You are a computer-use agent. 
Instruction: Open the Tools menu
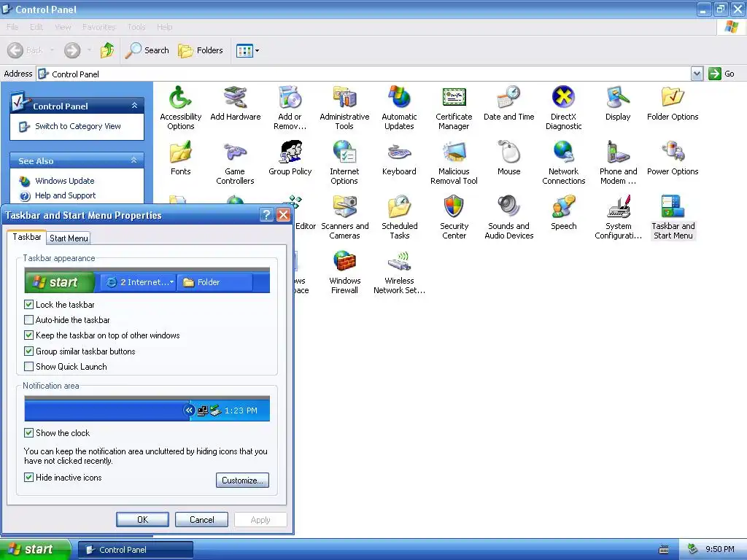tap(136, 27)
